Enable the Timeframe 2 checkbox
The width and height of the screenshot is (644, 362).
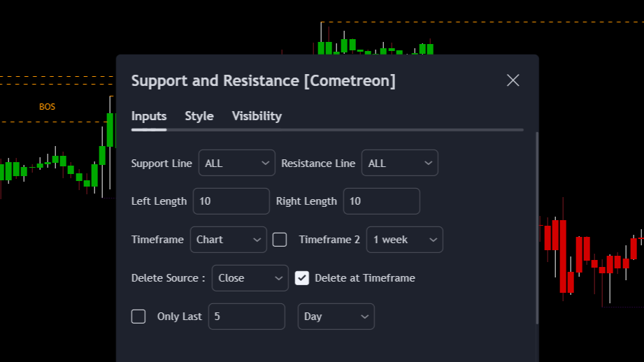pyautogui.click(x=280, y=240)
